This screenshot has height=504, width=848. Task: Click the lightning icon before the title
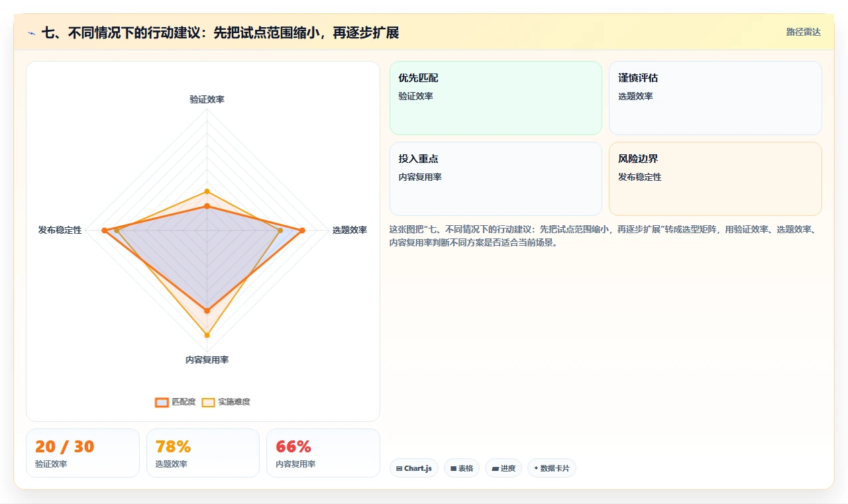(x=32, y=33)
